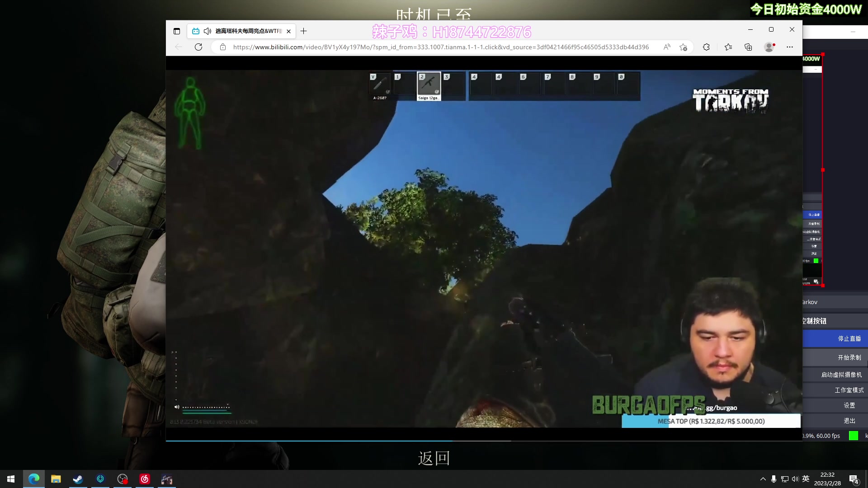Start Read aloud in the address bar
The height and width of the screenshot is (488, 868).
coord(667,47)
